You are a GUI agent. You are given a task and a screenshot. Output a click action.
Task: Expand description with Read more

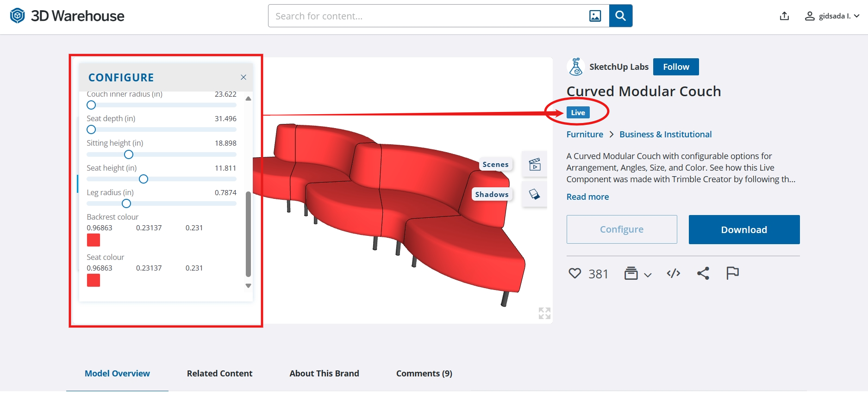point(587,197)
